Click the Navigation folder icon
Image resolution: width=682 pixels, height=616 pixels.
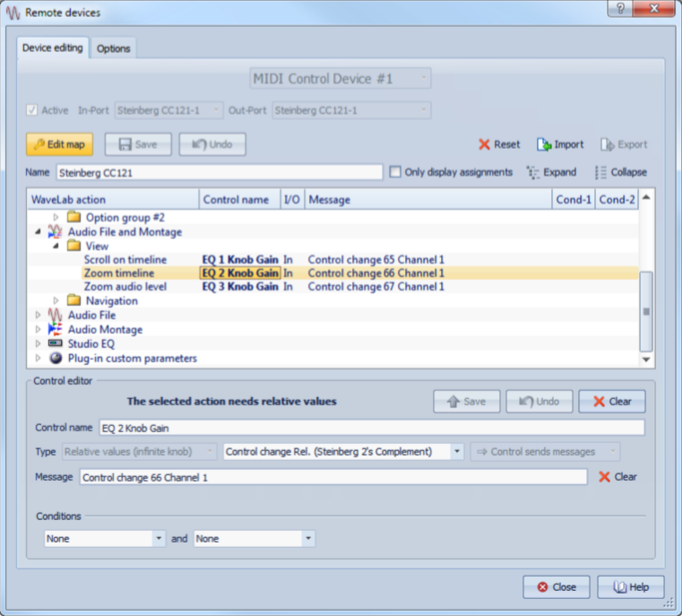(x=74, y=300)
